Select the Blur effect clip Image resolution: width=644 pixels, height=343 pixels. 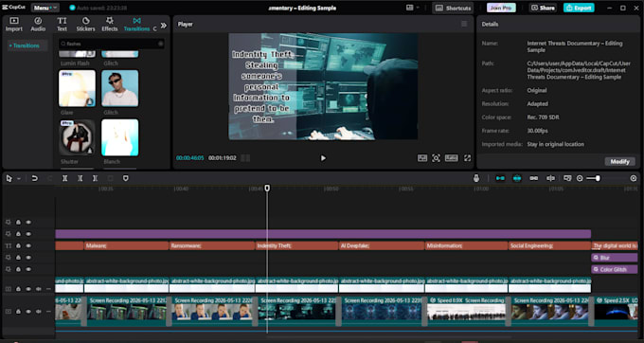[x=615, y=258]
